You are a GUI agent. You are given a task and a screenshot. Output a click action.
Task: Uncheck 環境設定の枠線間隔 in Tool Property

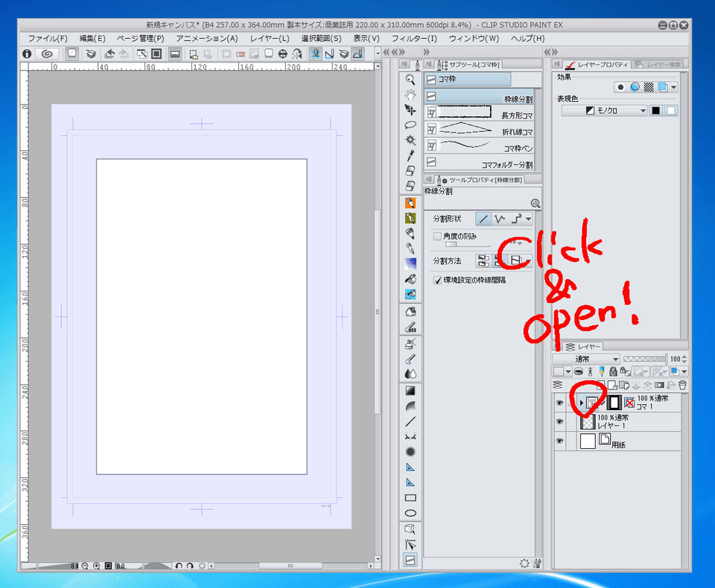point(437,280)
